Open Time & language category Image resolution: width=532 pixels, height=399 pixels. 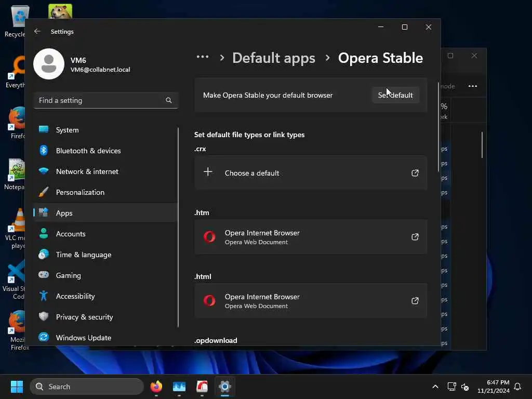(x=105, y=255)
